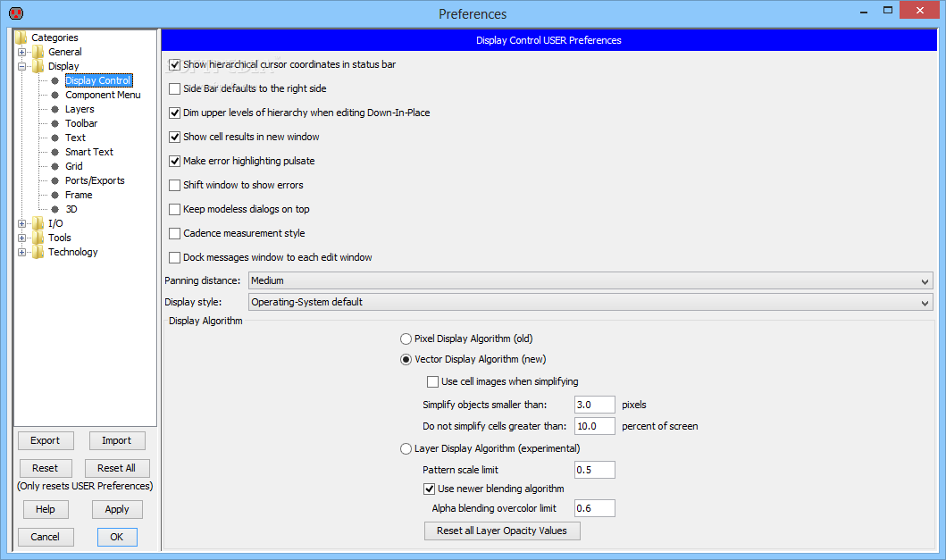Toggle Dim upper levels of hierarchy checkbox
This screenshot has height=560, width=946.
click(x=174, y=113)
